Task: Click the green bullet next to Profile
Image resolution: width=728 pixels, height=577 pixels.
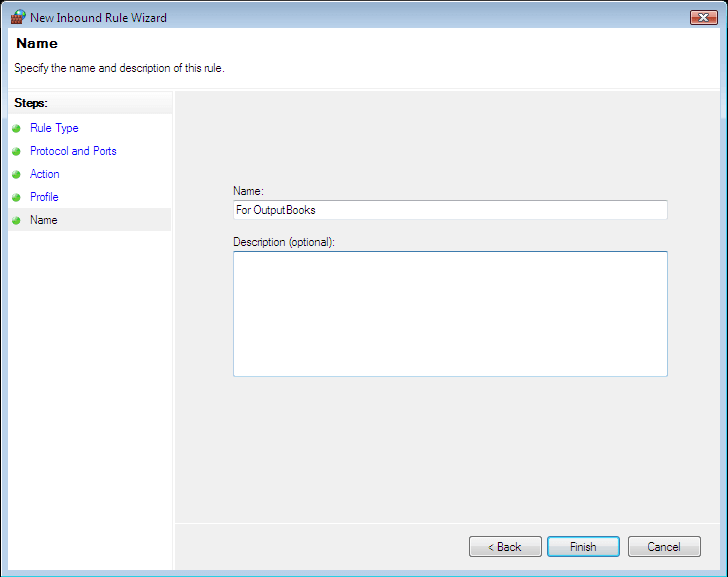Action: [16, 197]
